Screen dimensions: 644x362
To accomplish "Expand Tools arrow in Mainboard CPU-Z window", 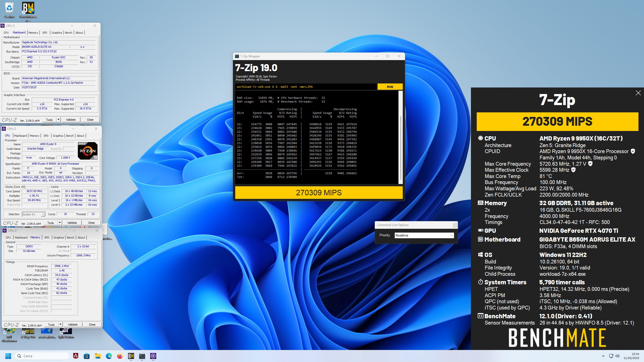I will pyautogui.click(x=58, y=120).
